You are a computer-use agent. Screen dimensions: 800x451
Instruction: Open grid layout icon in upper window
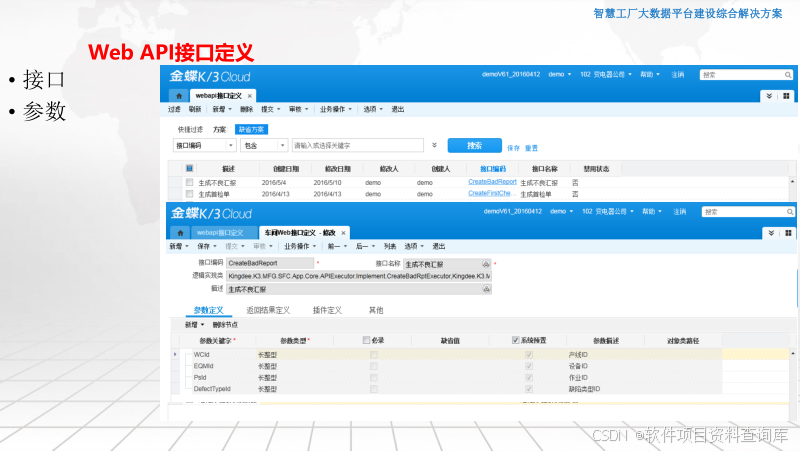point(786,96)
